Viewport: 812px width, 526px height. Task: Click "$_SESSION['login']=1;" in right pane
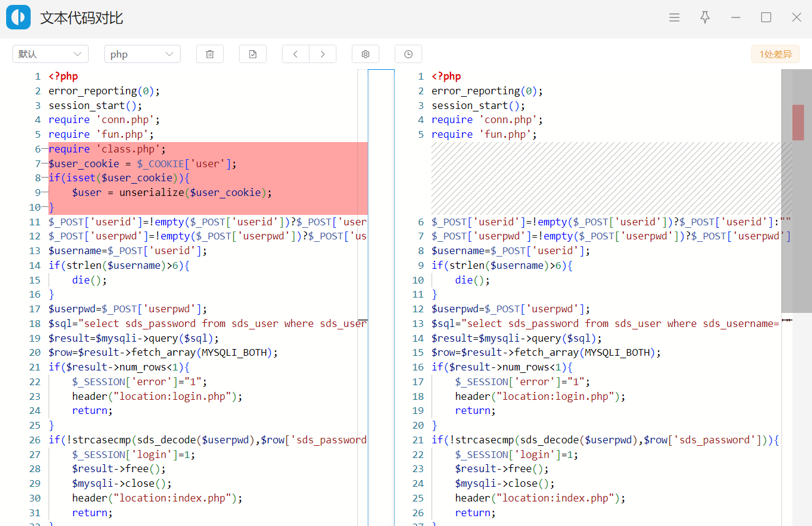[x=517, y=454]
